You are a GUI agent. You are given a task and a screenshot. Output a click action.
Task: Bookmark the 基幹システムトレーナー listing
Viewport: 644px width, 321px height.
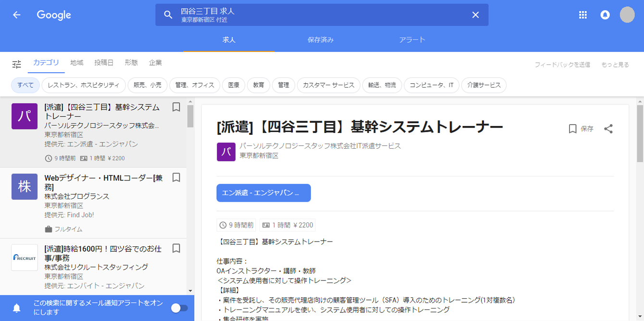tap(176, 107)
